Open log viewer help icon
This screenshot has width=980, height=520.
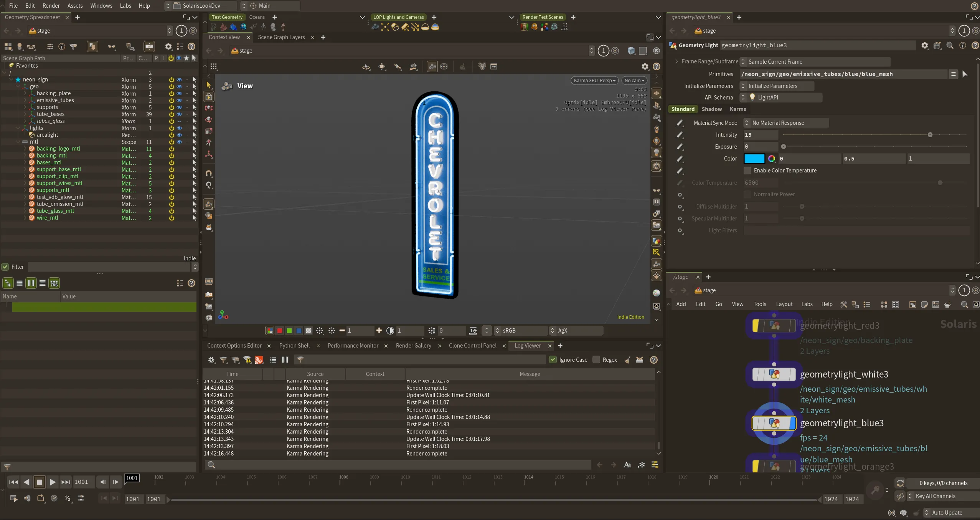pyautogui.click(x=654, y=360)
